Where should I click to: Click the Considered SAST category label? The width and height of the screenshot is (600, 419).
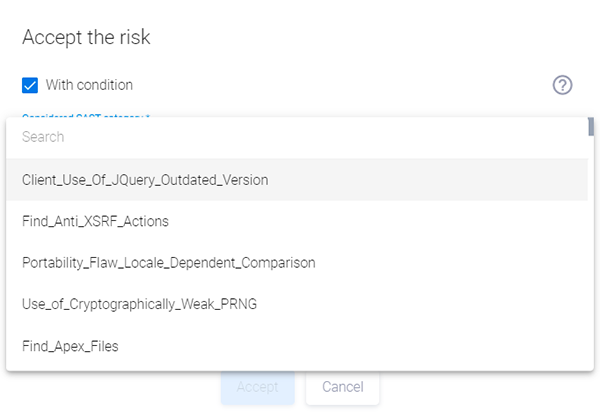click(x=85, y=116)
